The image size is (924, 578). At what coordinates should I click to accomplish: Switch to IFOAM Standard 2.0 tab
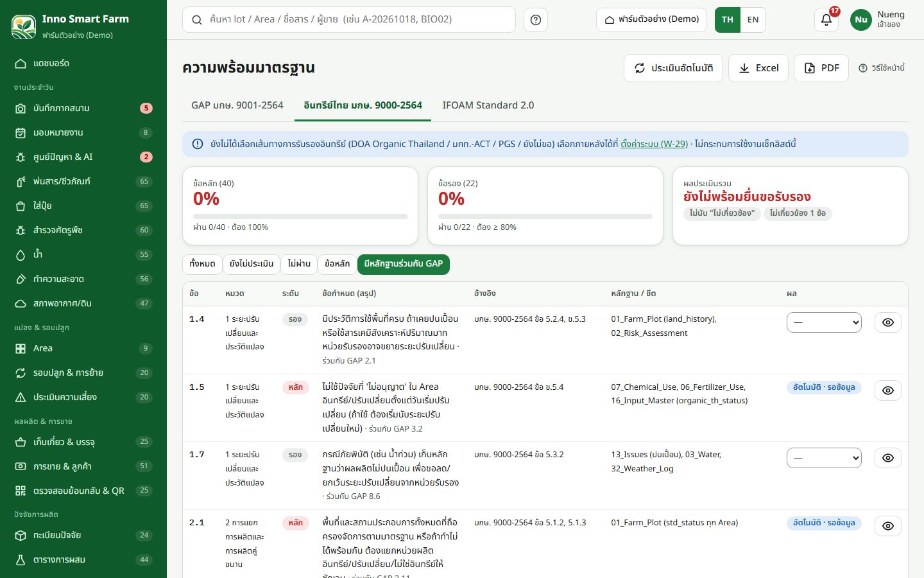(488, 105)
